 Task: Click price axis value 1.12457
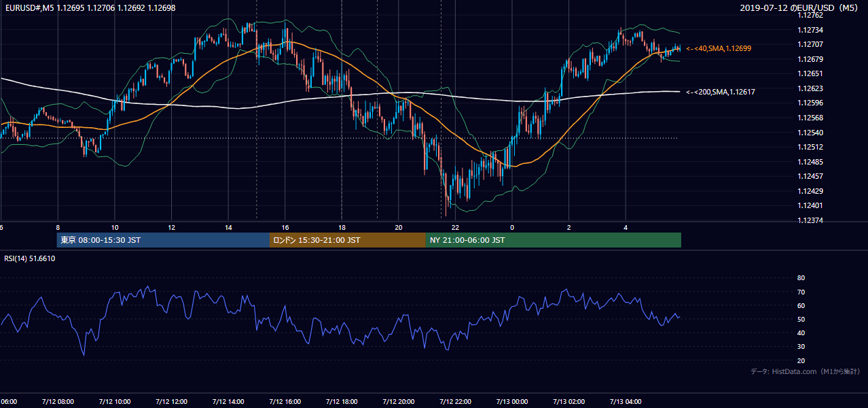[810, 176]
